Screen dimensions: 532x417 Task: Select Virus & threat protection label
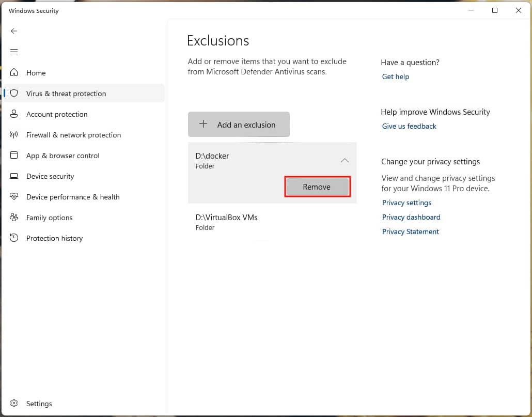66,94
